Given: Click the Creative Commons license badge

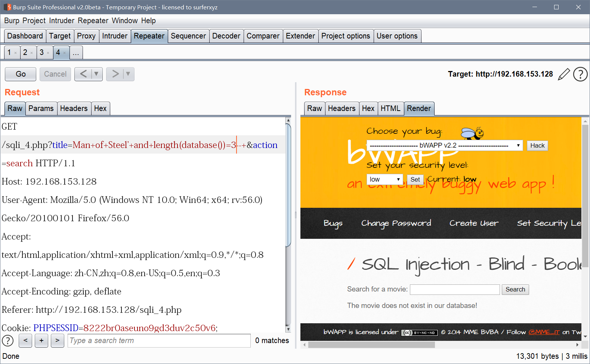Looking at the screenshot, I should click(420, 332).
